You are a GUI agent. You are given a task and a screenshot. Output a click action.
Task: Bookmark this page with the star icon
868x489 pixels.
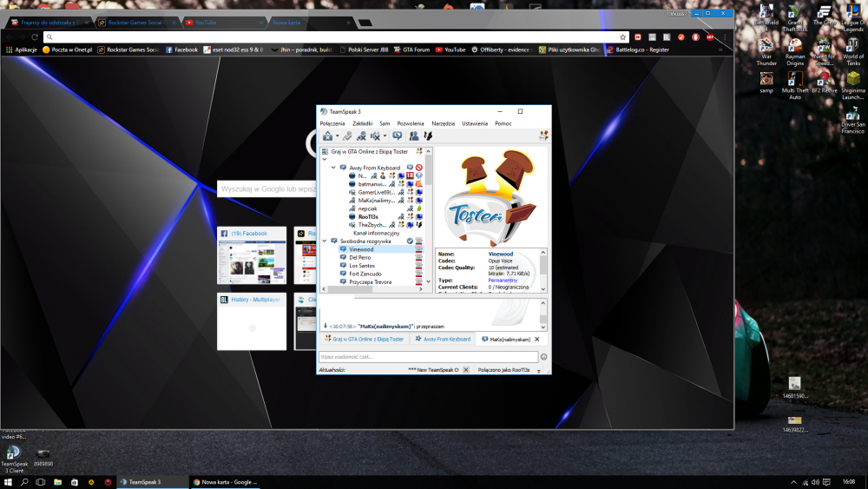(x=622, y=37)
